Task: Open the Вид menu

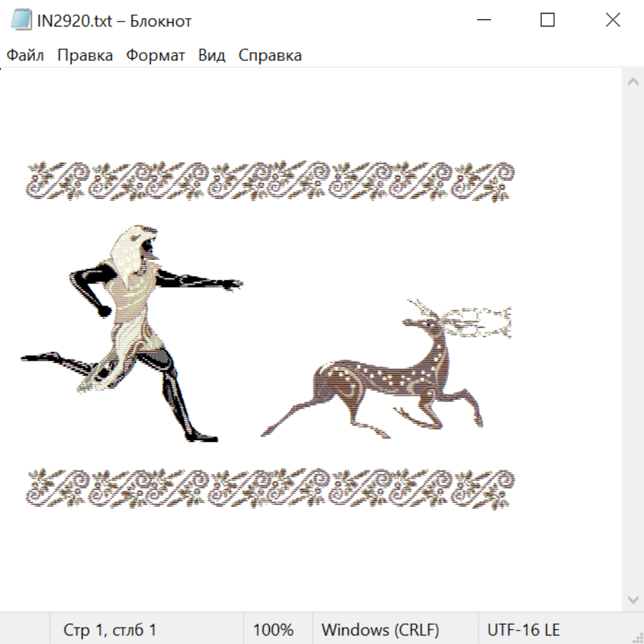Action: (211, 56)
